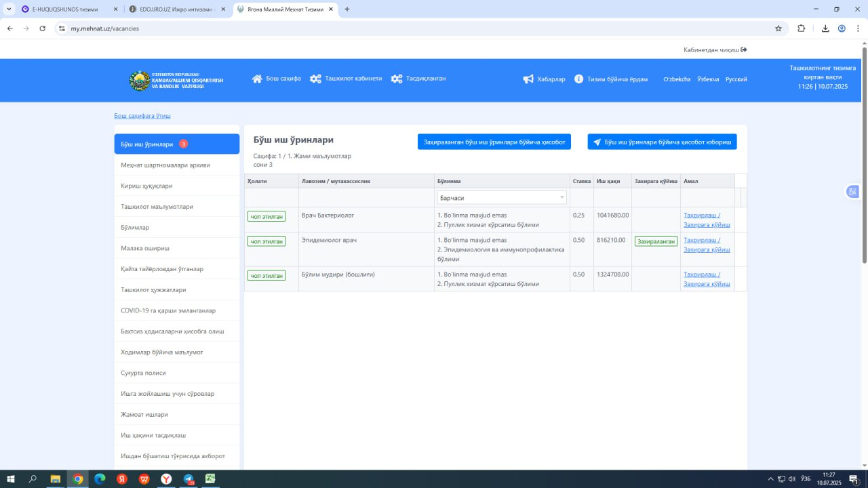Reload the page using the refresh icon

coord(42,28)
